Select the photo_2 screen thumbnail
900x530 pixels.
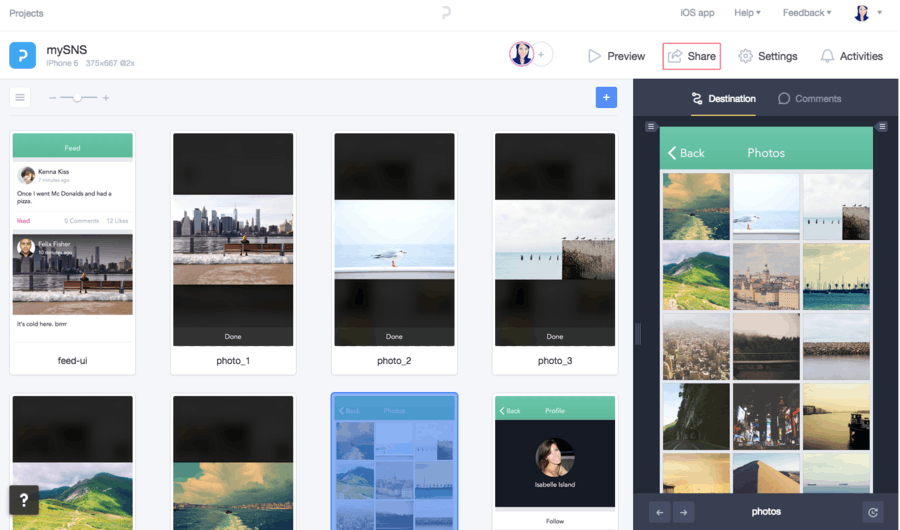(394, 253)
